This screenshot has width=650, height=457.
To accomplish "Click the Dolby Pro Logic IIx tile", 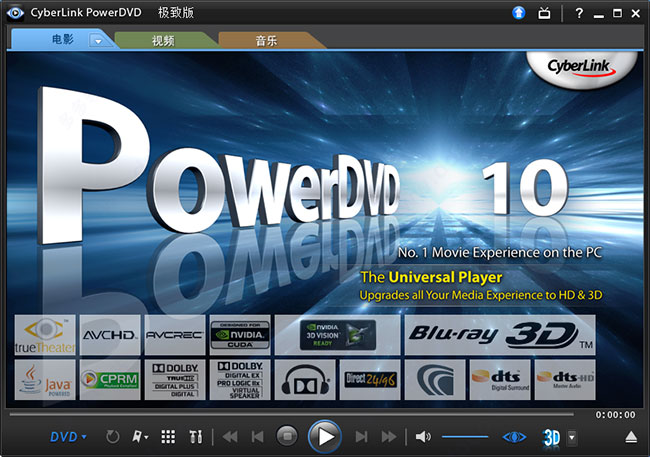I will click(240, 380).
